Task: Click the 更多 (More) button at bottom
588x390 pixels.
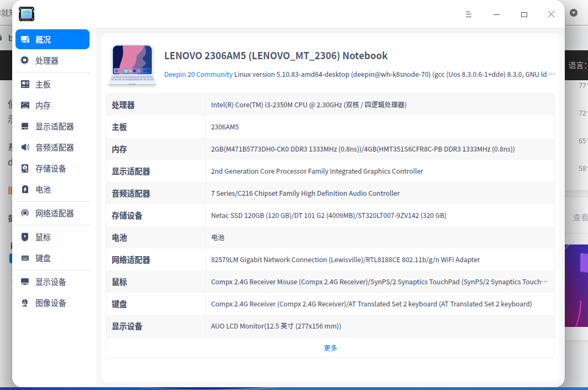Action: 330,347
